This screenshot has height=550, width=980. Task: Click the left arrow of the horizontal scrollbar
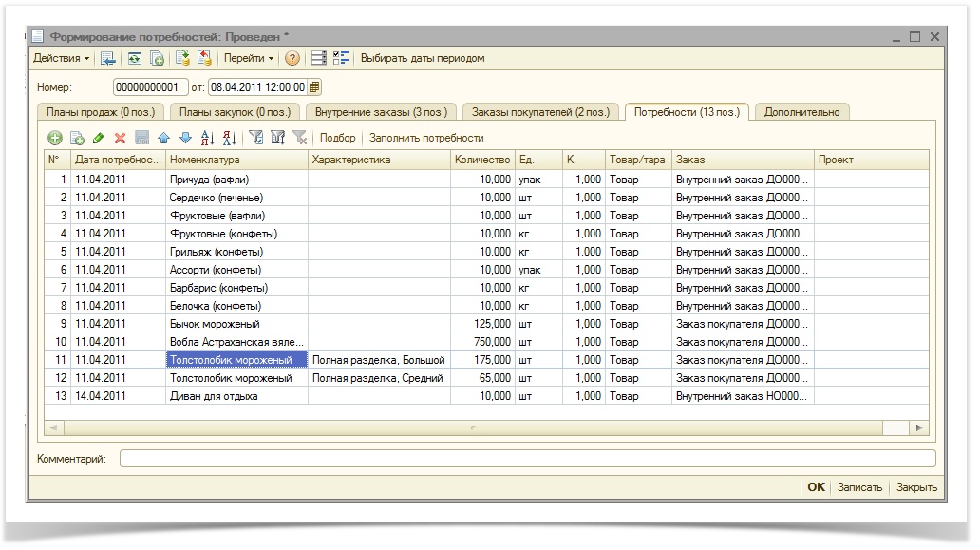tap(54, 428)
